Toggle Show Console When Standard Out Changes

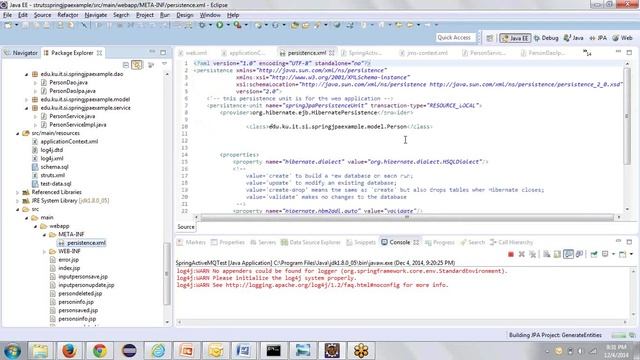568,254
